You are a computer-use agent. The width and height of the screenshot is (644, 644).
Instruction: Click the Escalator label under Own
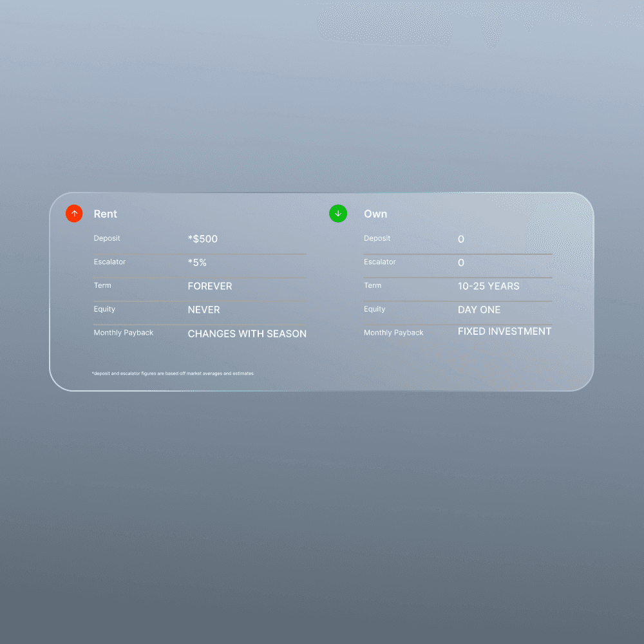pos(380,261)
